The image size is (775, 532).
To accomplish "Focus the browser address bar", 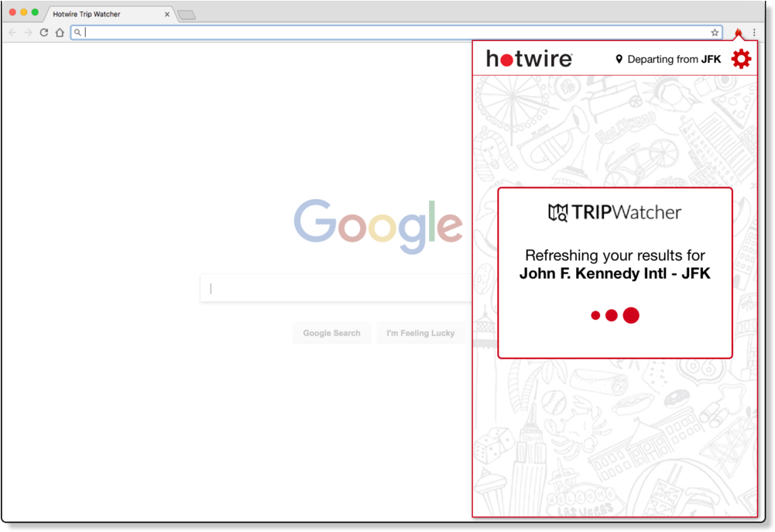I will pyautogui.click(x=396, y=33).
